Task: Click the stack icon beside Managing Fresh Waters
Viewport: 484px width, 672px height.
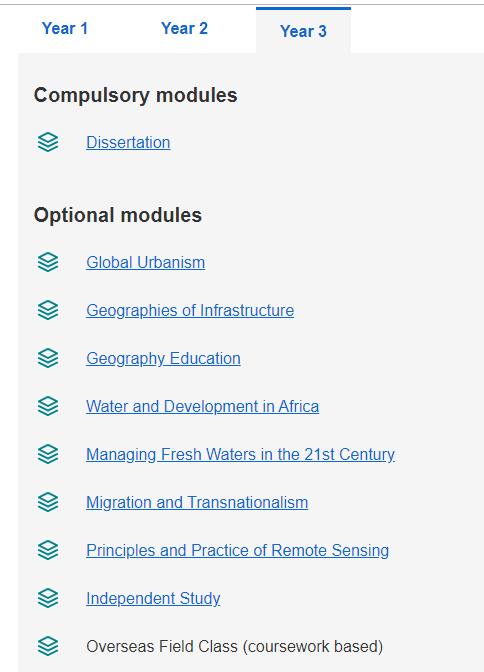Action: click(x=48, y=454)
